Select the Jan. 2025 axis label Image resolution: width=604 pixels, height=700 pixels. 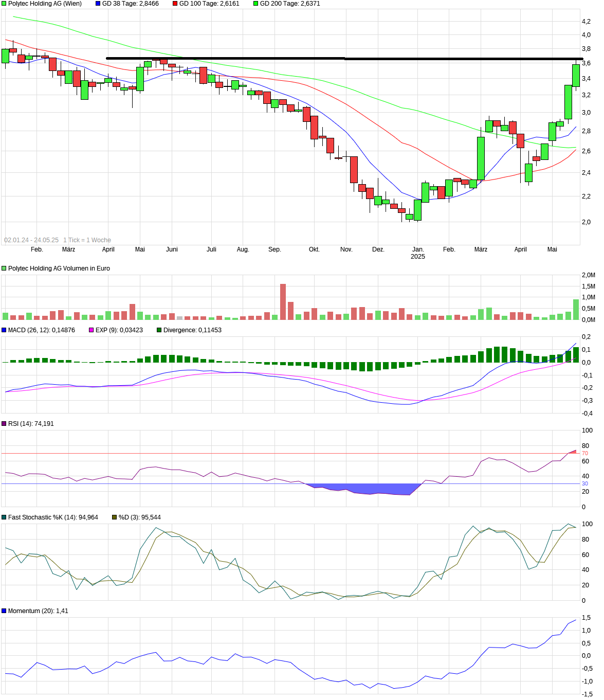click(x=417, y=253)
